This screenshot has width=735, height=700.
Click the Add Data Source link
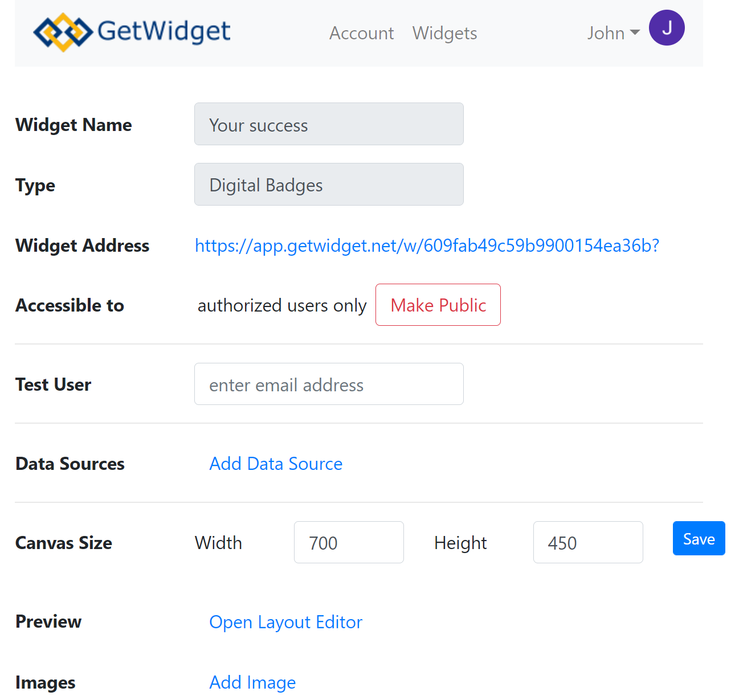click(x=276, y=464)
